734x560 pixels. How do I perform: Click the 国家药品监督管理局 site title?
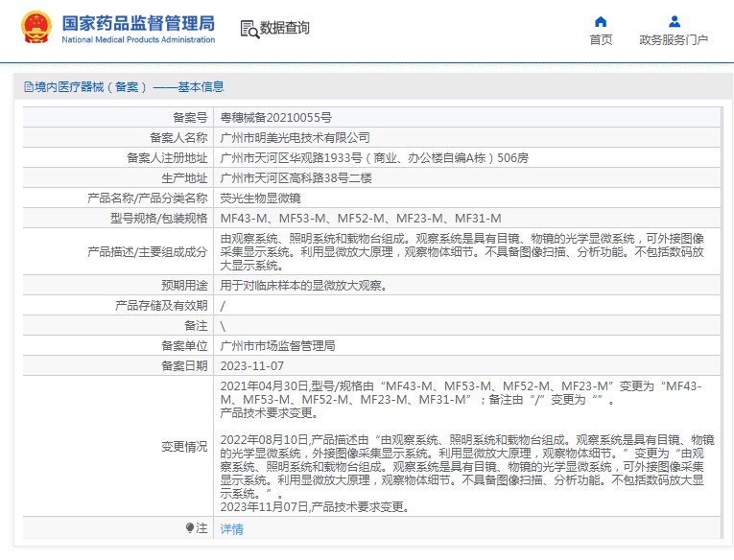(x=138, y=23)
